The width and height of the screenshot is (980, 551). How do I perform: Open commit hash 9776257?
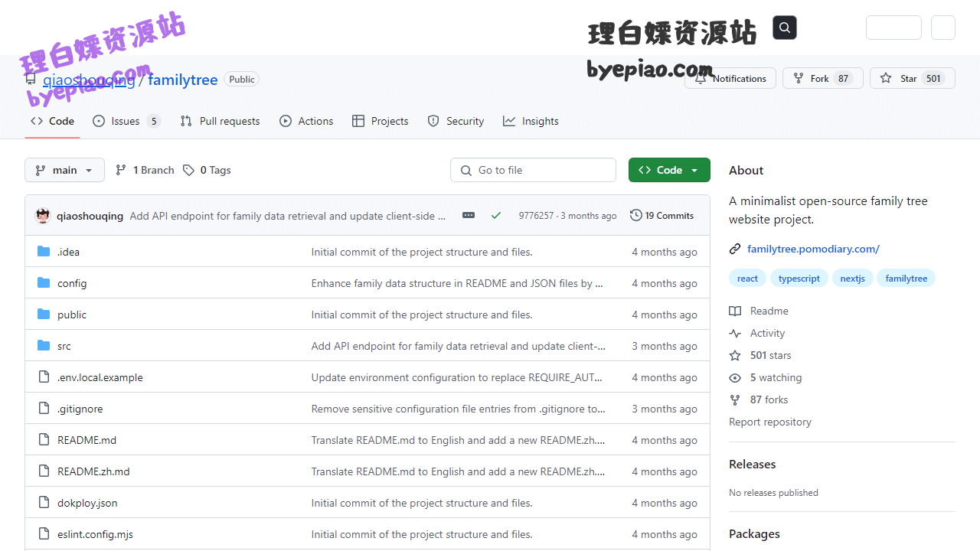[536, 216]
